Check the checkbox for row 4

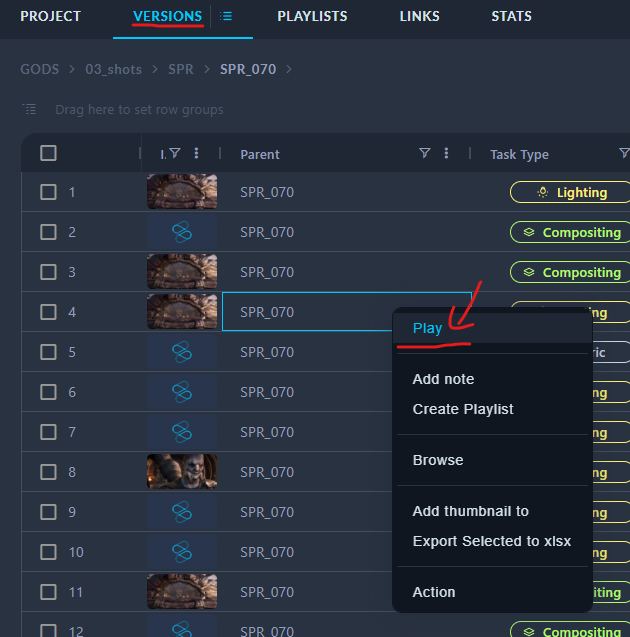point(48,312)
